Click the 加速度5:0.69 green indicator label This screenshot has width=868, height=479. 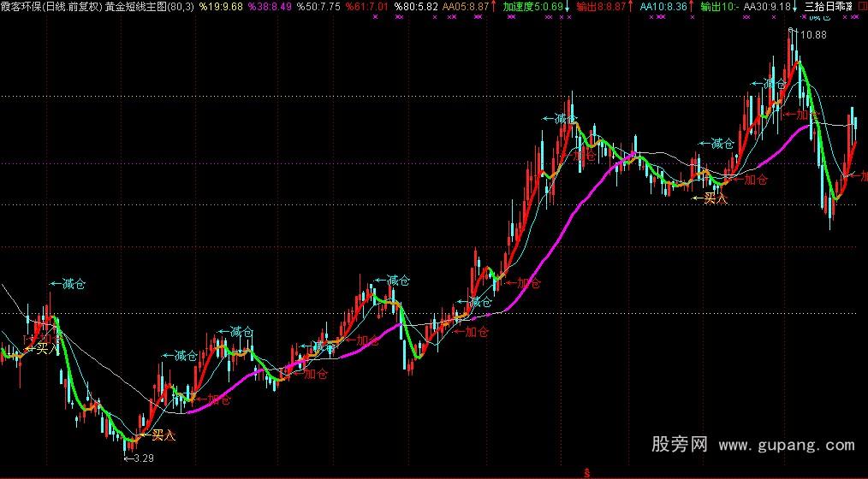tap(533, 6)
